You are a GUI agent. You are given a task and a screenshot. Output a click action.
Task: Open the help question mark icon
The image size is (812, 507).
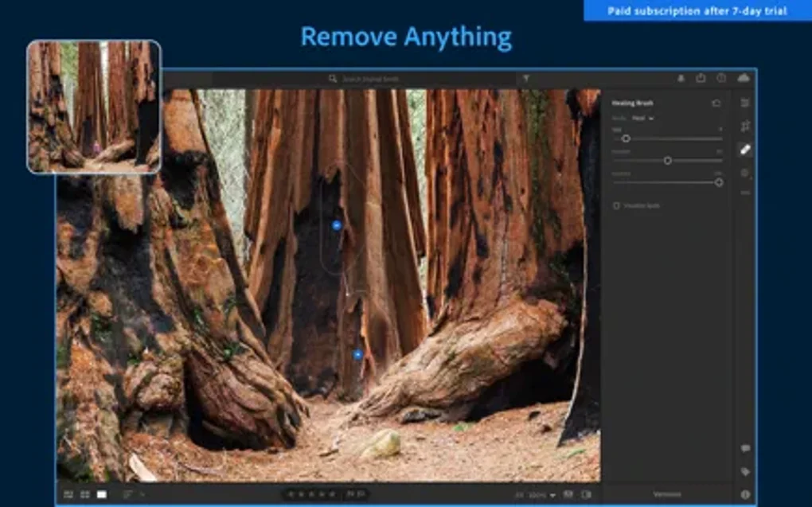(721, 78)
